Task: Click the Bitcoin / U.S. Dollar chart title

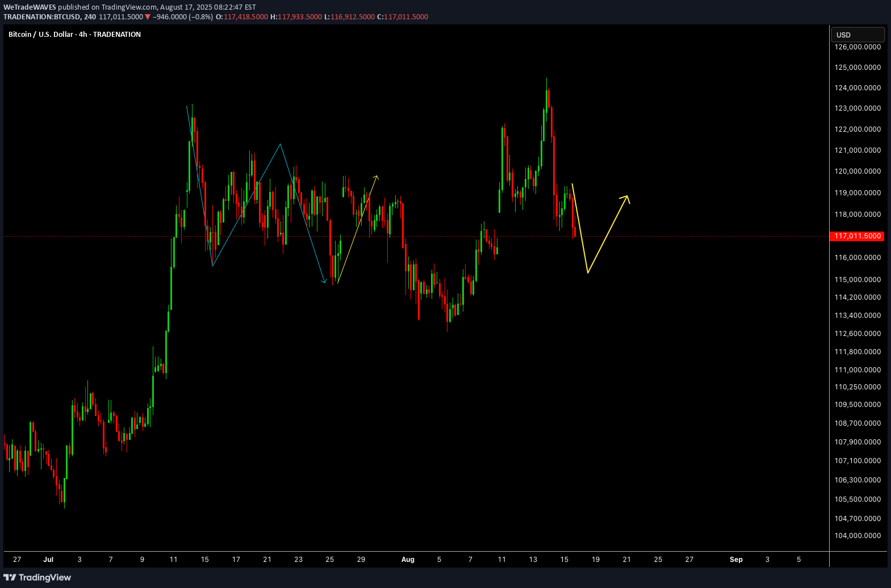Action: click(x=74, y=34)
